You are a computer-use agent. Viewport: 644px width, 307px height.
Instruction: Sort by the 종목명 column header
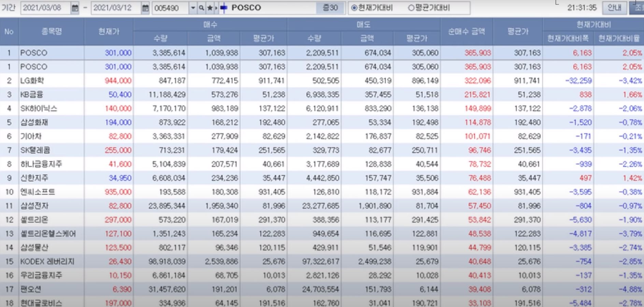pos(52,31)
